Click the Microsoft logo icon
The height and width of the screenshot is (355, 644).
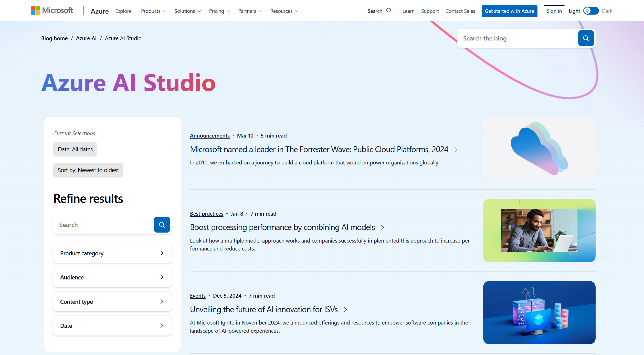click(x=36, y=11)
